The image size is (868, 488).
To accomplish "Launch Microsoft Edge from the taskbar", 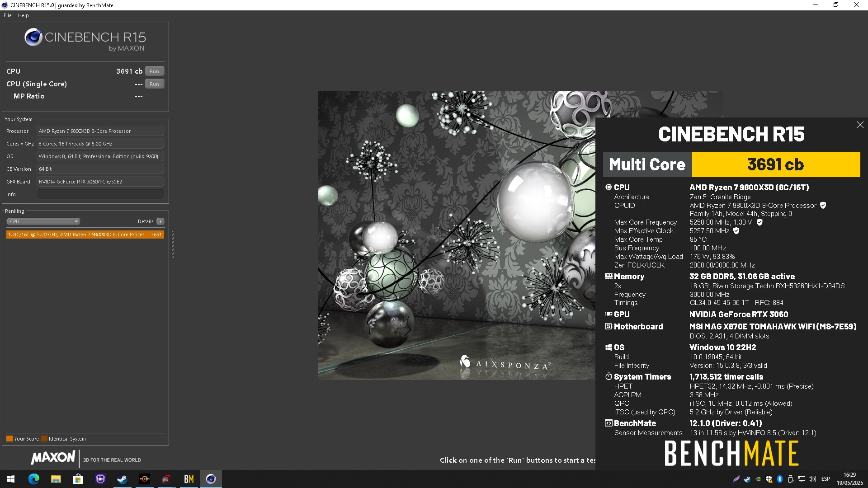I will (33, 479).
